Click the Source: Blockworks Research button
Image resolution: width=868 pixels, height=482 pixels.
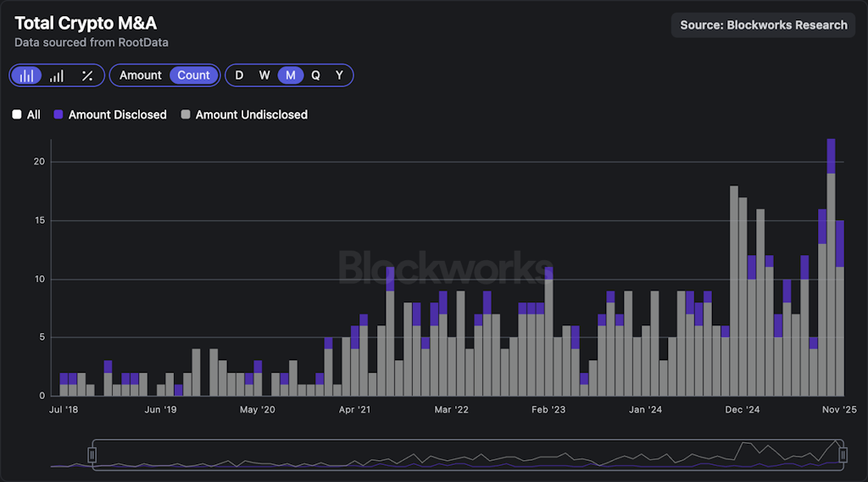(763, 25)
